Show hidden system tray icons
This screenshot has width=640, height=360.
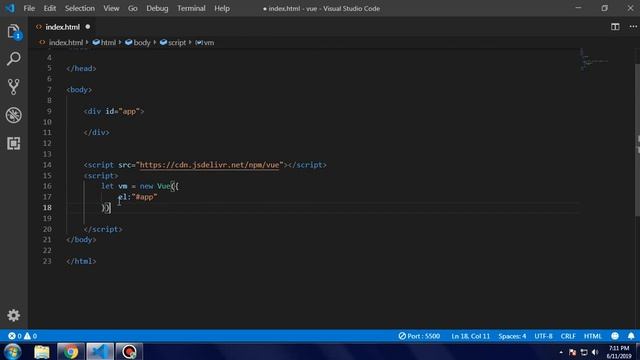561,352
